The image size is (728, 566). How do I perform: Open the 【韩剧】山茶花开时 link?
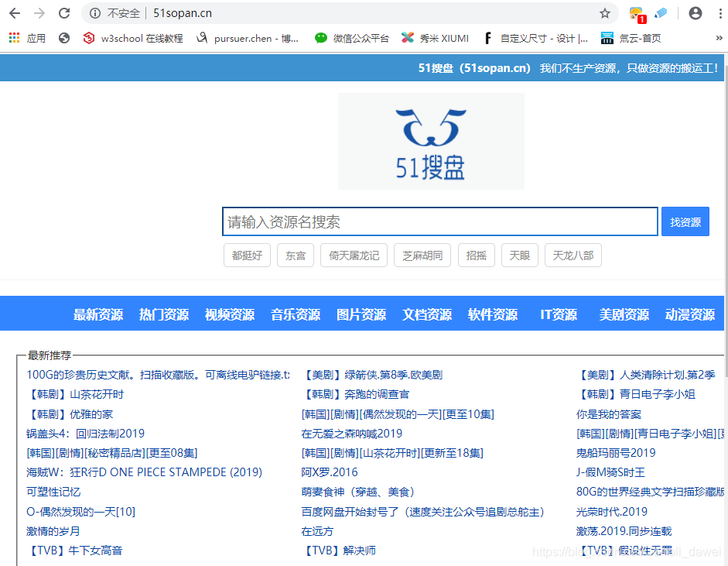click(x=75, y=394)
